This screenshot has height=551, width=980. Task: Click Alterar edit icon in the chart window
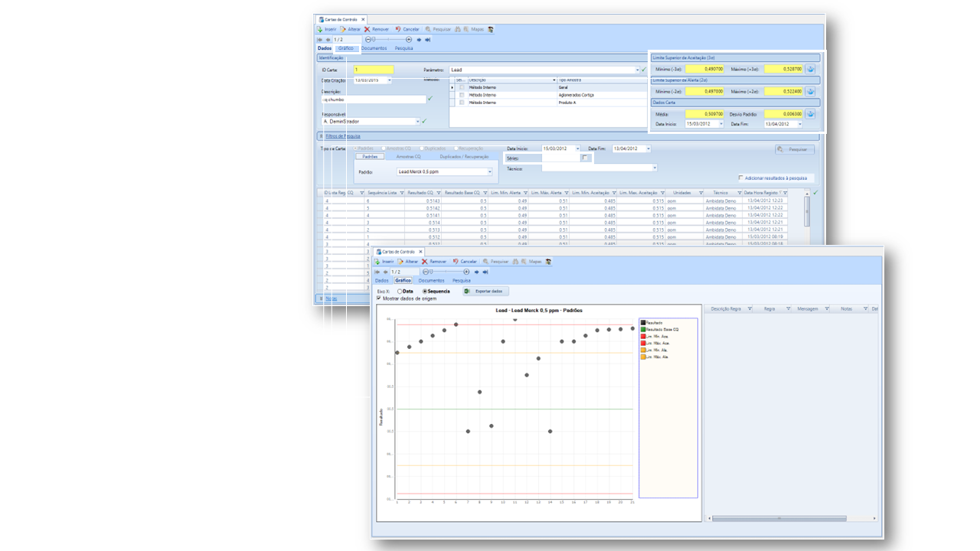[x=400, y=262]
